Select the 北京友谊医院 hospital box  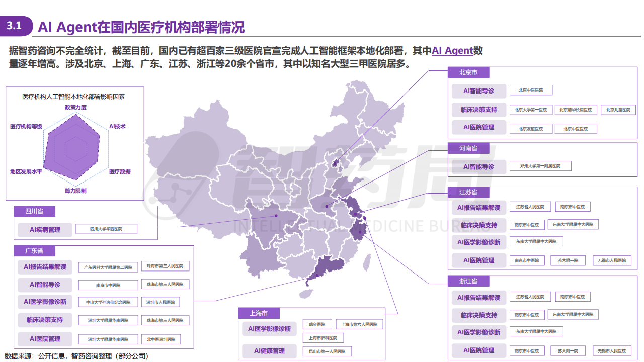[530, 129]
